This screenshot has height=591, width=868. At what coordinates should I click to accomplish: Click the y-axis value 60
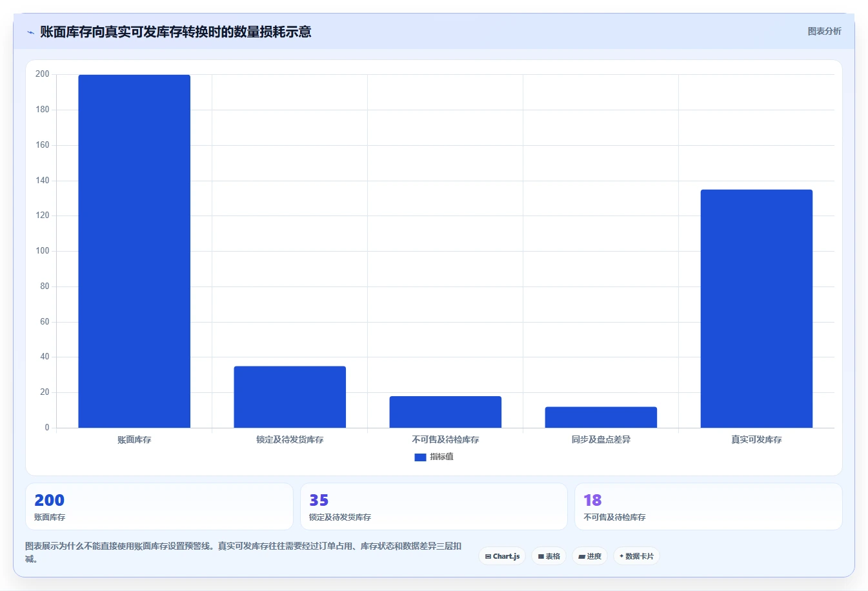tap(45, 322)
